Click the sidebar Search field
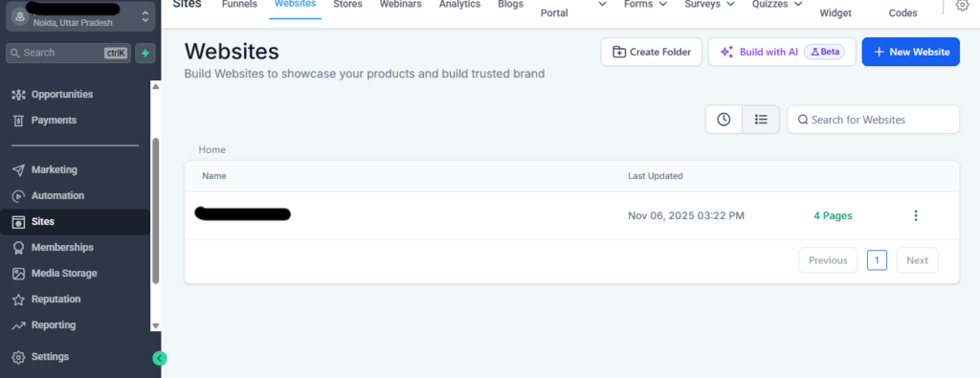 pyautogui.click(x=69, y=53)
